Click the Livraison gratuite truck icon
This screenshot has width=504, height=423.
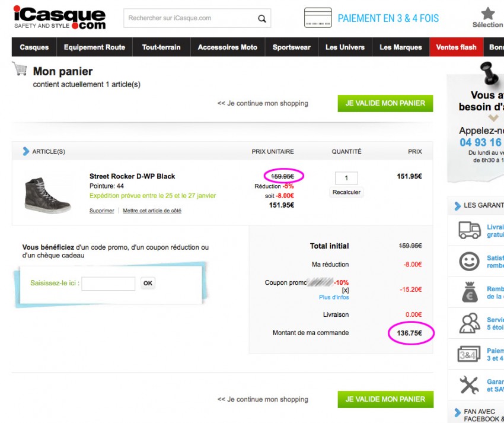coord(470,231)
